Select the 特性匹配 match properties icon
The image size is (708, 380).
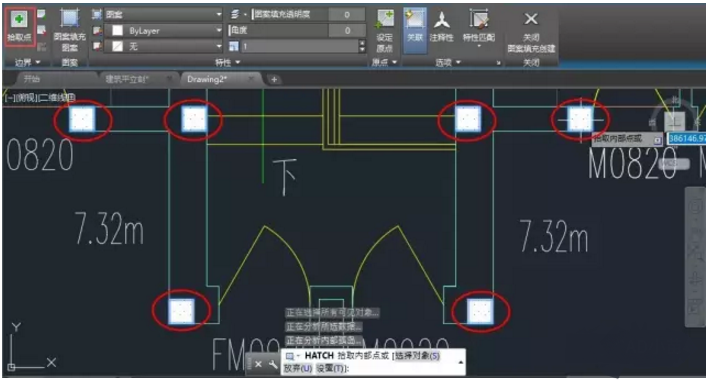pos(479,26)
